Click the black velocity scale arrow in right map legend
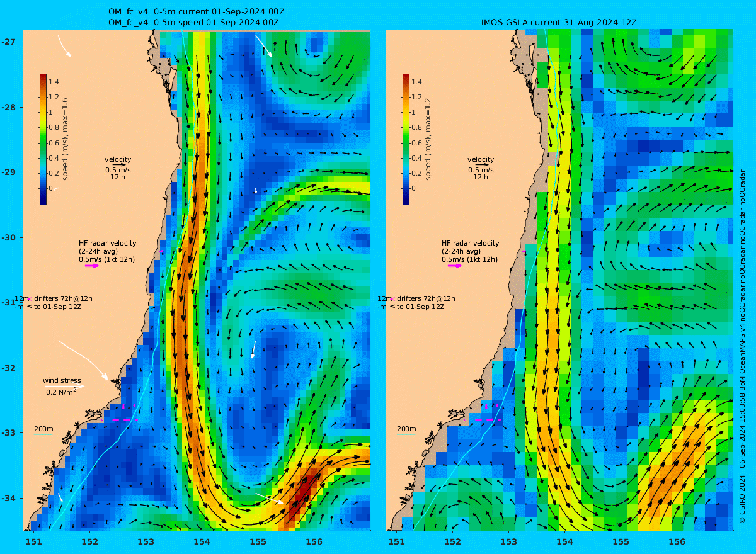Viewport: 756px width, 554px height. [x=481, y=165]
